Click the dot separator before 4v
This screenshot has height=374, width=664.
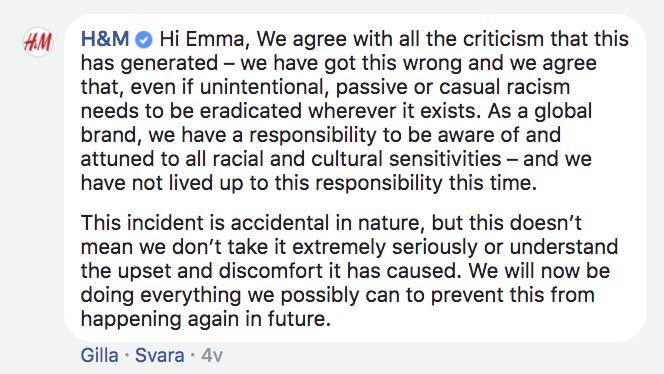click(x=193, y=355)
